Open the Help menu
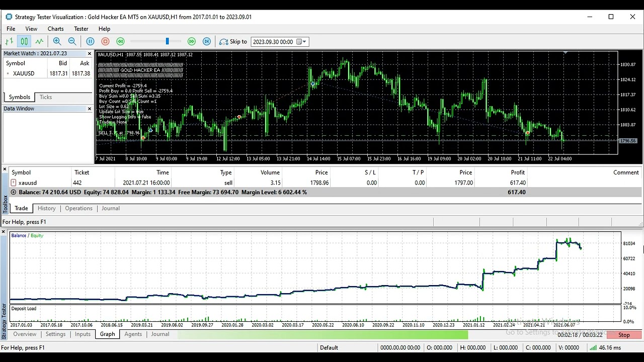Screen dimensions: 644x362 point(104,29)
